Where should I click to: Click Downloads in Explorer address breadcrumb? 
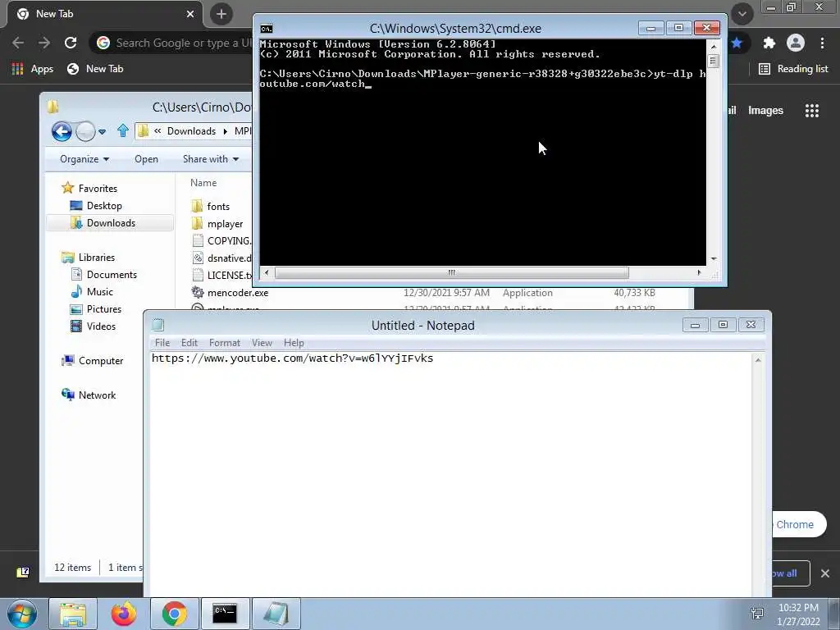[x=191, y=131]
